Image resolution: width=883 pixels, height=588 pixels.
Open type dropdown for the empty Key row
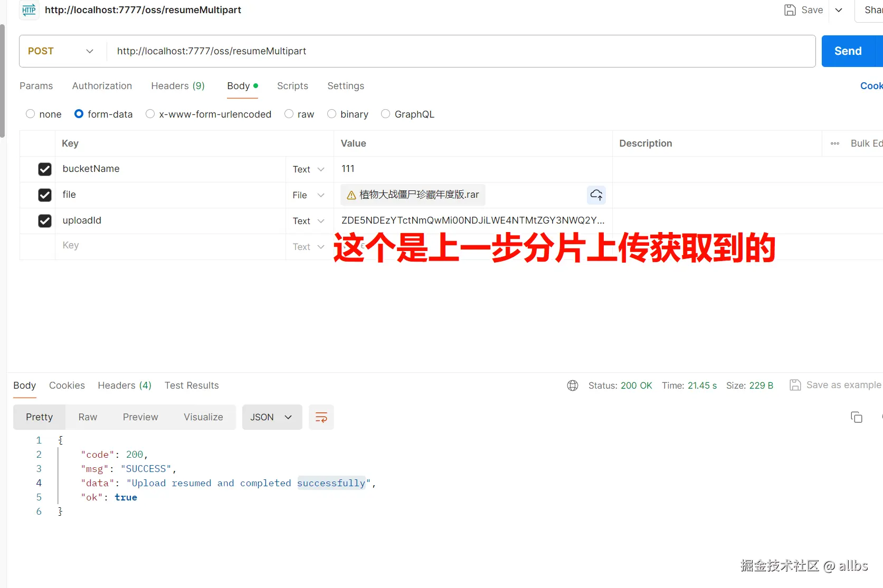[309, 247]
